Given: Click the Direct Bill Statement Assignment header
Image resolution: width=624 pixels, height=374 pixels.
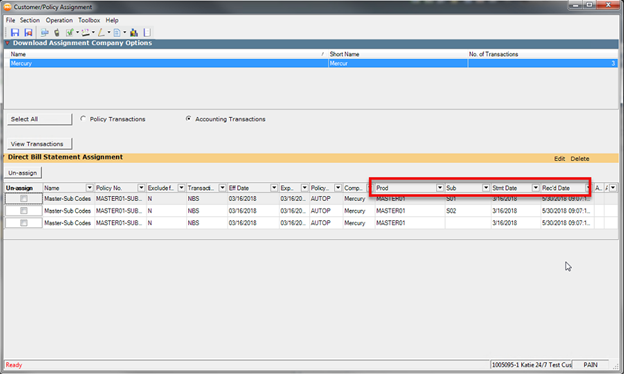Looking at the screenshot, I should point(65,157).
